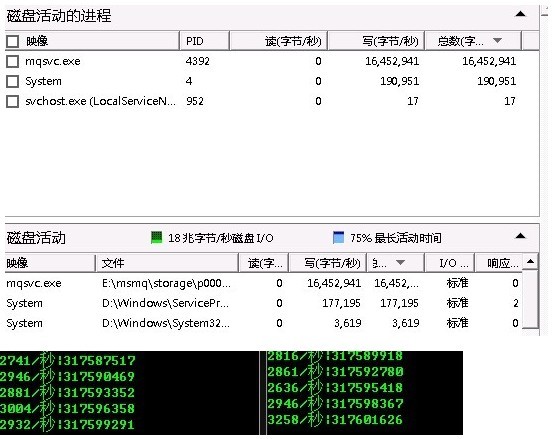Click the 磁盘活动 section title
Screen dimensions: 555x439
(36, 238)
